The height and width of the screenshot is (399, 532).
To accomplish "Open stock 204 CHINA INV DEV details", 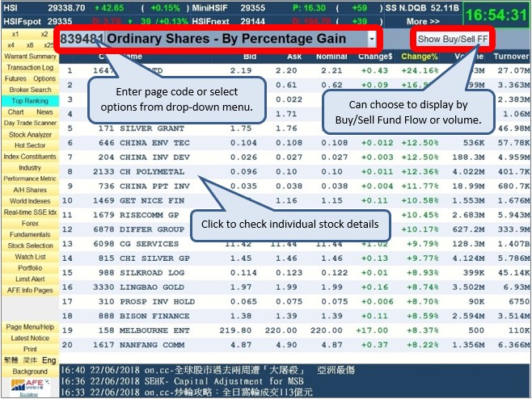I will (x=294, y=157).
